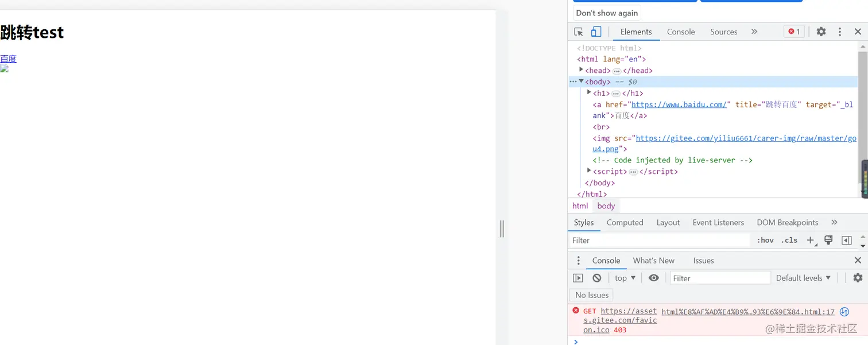Screen dimensions: 868x345
Task: Open the gitee image src link
Action: click(x=724, y=144)
